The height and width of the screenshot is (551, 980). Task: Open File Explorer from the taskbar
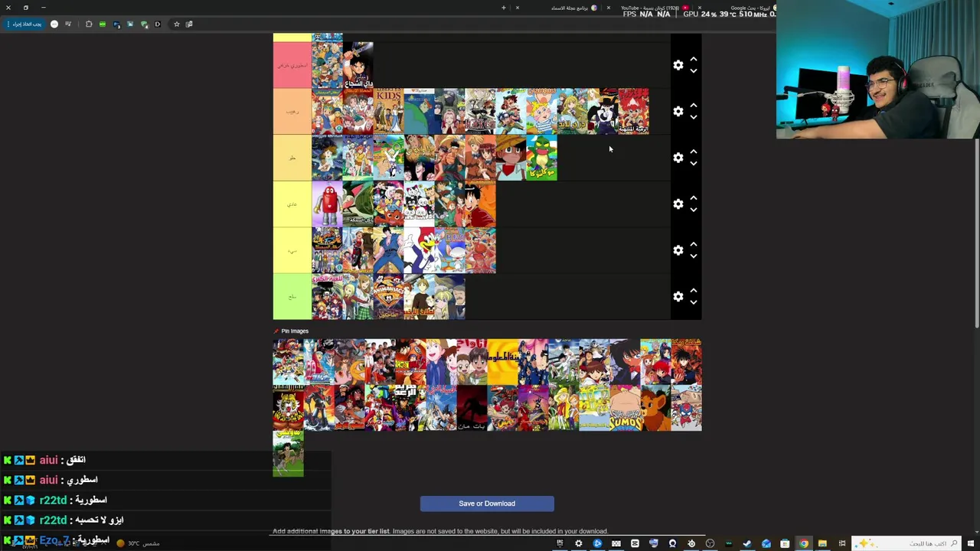pos(822,543)
